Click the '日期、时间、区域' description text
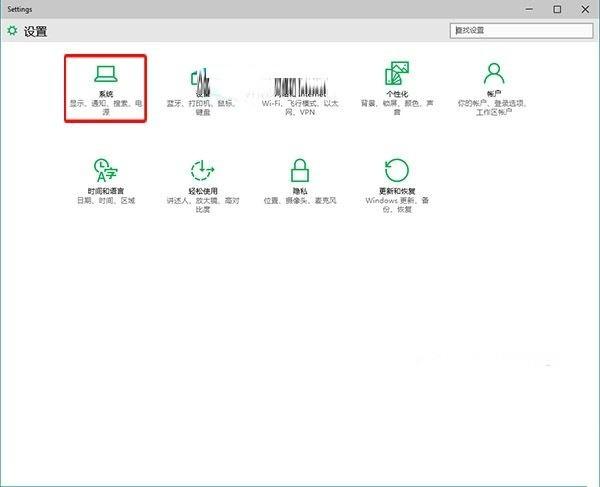 (x=106, y=200)
